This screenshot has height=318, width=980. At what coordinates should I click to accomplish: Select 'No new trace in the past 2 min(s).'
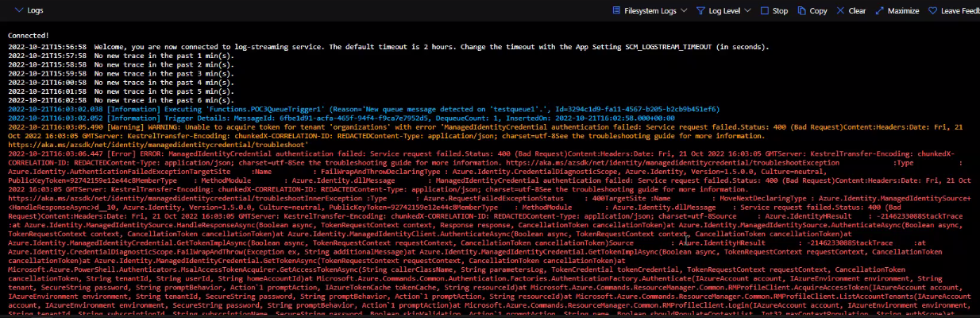click(164, 64)
